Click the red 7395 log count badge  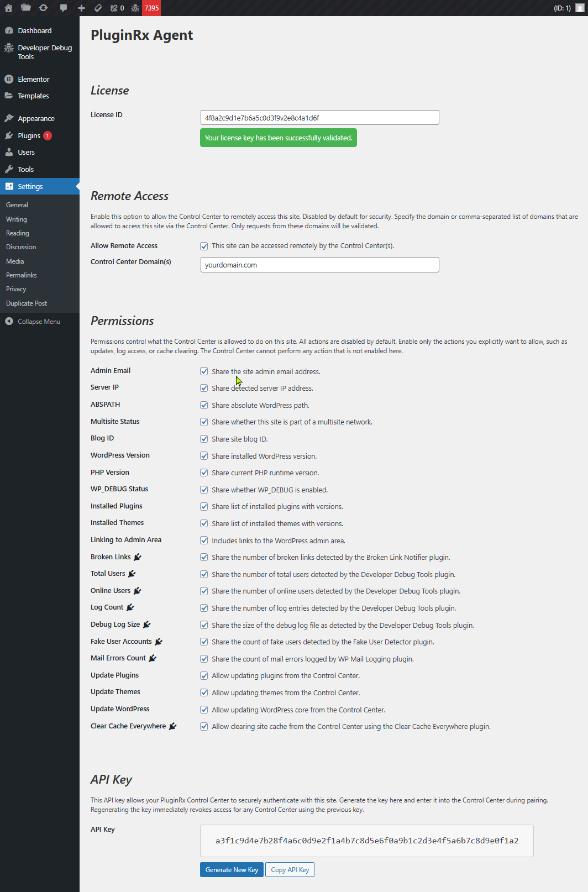click(151, 8)
